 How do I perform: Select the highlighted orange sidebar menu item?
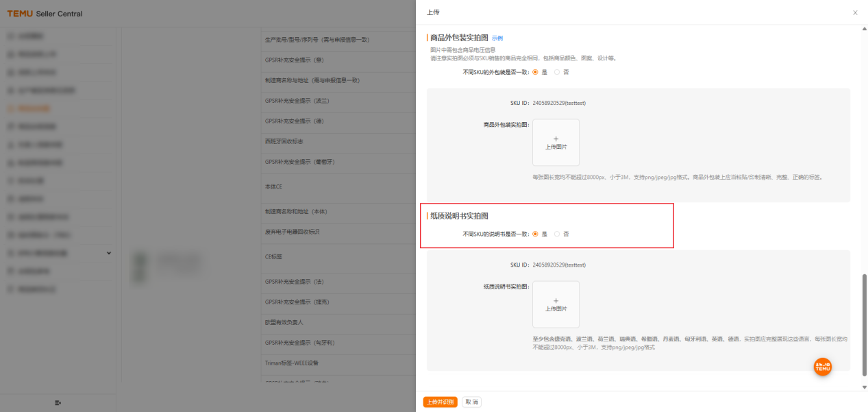pyautogui.click(x=41, y=108)
